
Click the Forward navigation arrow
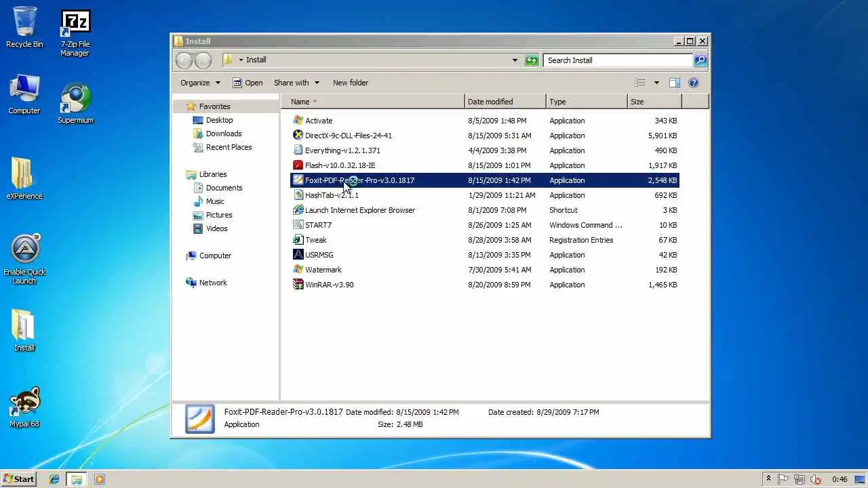(203, 60)
